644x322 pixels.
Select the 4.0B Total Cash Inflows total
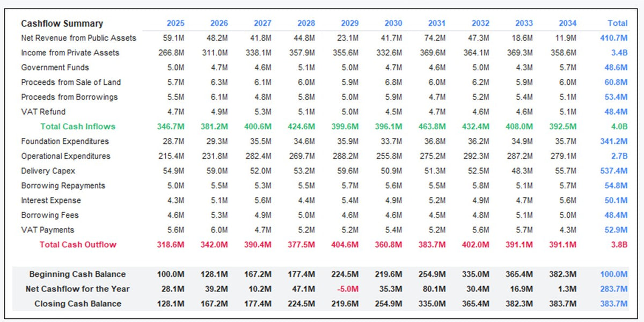click(x=618, y=127)
